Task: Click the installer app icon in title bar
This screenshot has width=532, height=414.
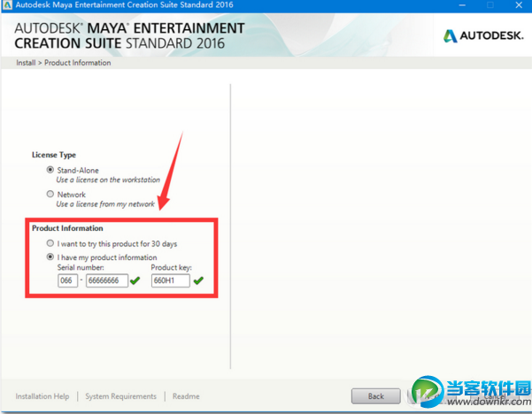Action: point(7,5)
